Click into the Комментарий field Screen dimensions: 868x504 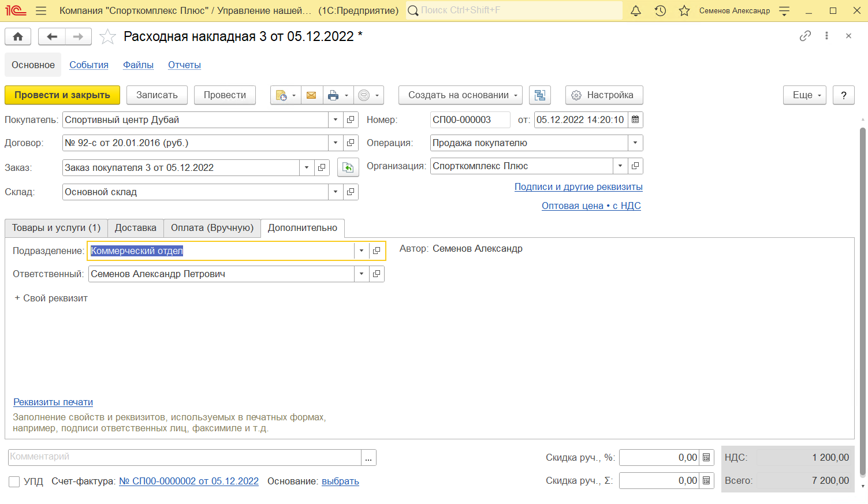click(x=185, y=457)
